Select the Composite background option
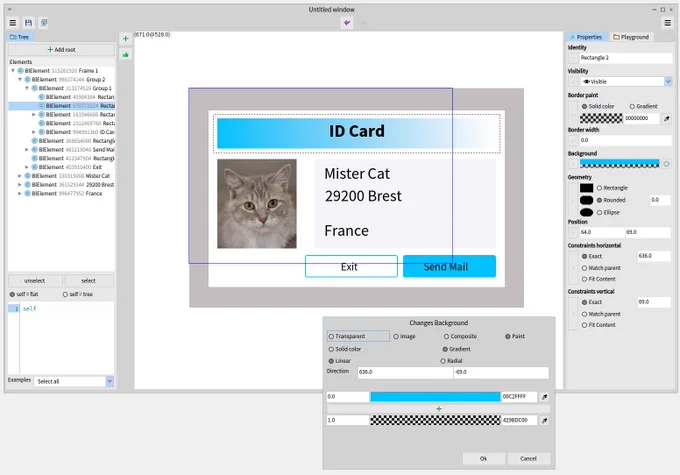 point(460,336)
